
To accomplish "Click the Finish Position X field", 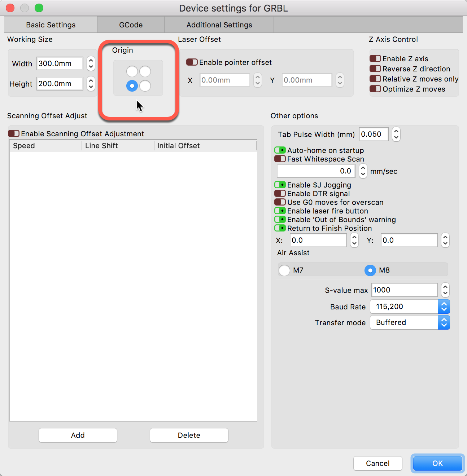I will click(318, 240).
